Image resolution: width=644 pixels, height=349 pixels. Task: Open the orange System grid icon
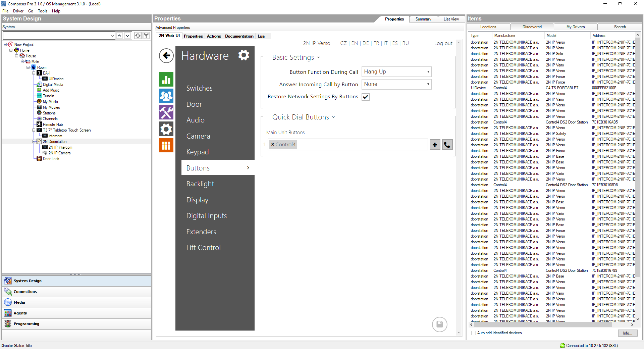[166, 145]
